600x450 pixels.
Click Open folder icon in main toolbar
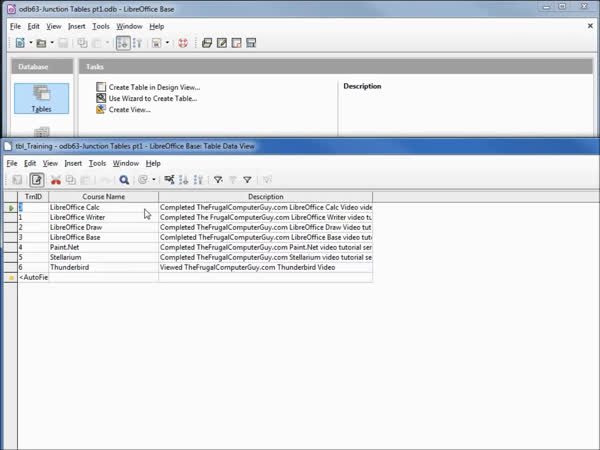41,43
